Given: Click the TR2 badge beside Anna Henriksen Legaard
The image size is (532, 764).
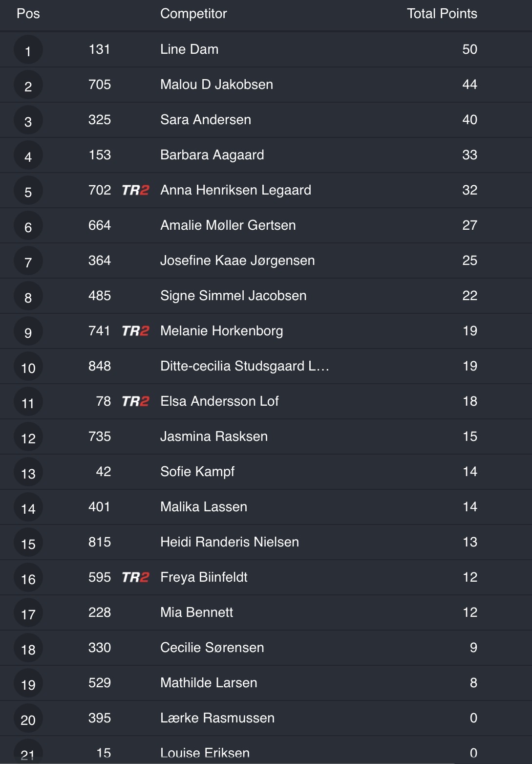Looking at the screenshot, I should click(x=135, y=190).
